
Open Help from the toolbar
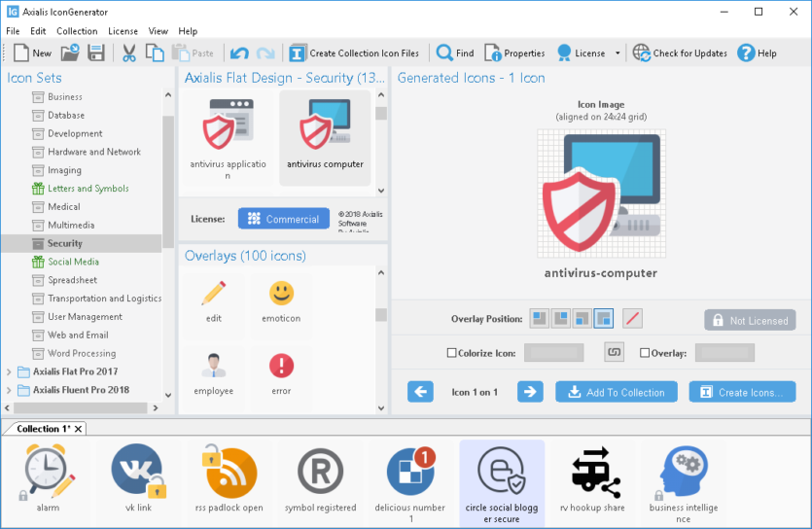tap(758, 53)
